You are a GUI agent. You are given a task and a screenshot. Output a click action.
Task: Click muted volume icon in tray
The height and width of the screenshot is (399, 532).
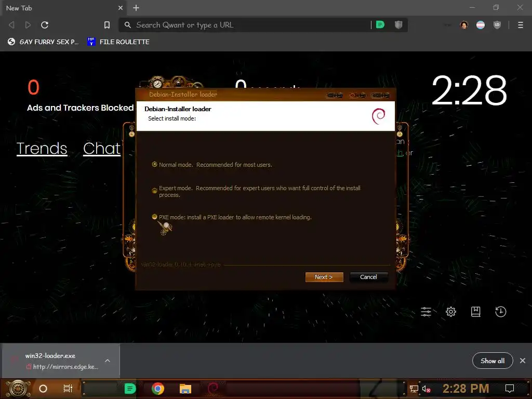(426, 389)
